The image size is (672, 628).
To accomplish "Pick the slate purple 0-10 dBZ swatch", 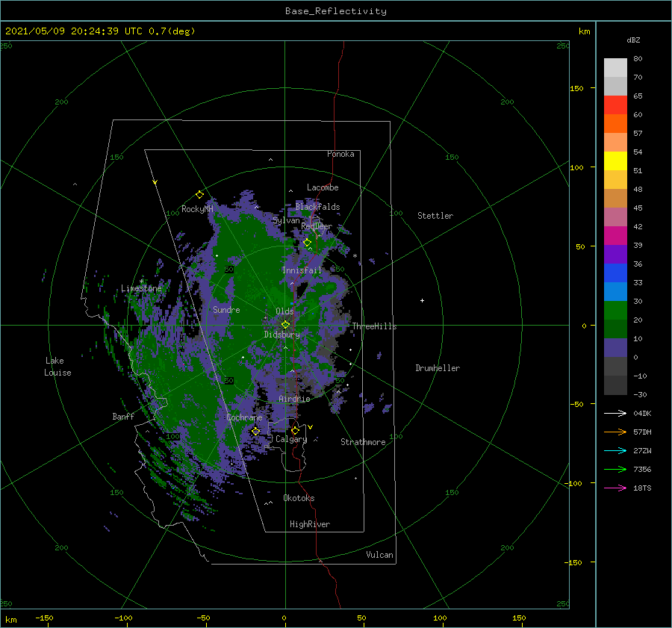I will 615,348.
